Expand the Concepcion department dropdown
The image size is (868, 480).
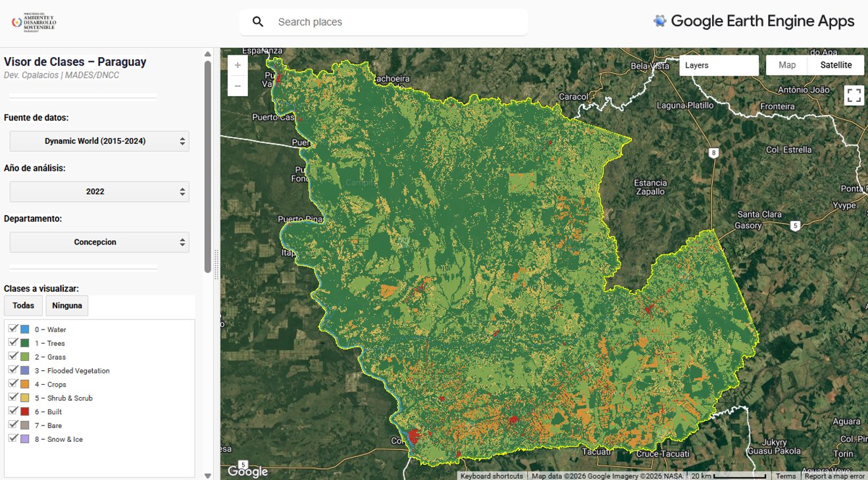[99, 242]
